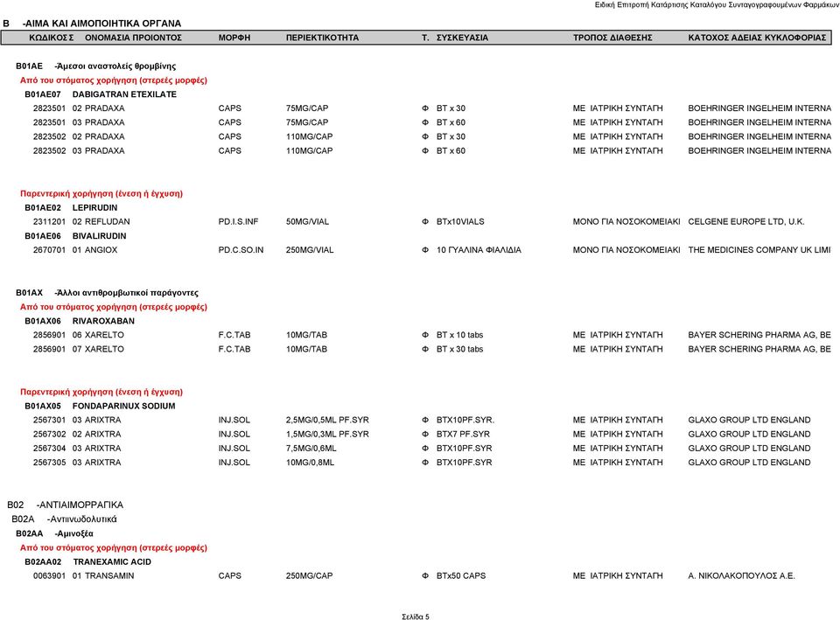
Task: Select the B02AA Αμινοξέα heading
Action: tap(54, 533)
